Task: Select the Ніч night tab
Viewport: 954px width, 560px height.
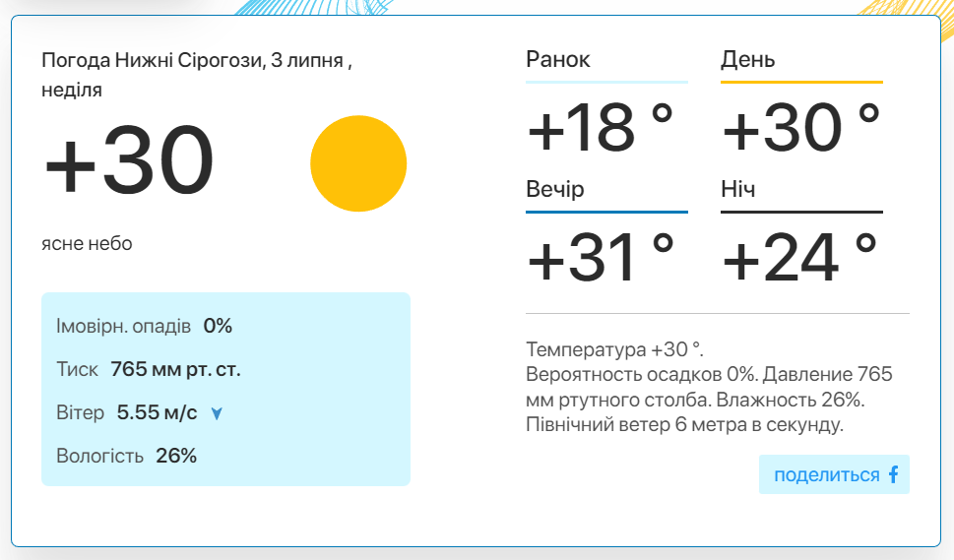Action: 801,193
